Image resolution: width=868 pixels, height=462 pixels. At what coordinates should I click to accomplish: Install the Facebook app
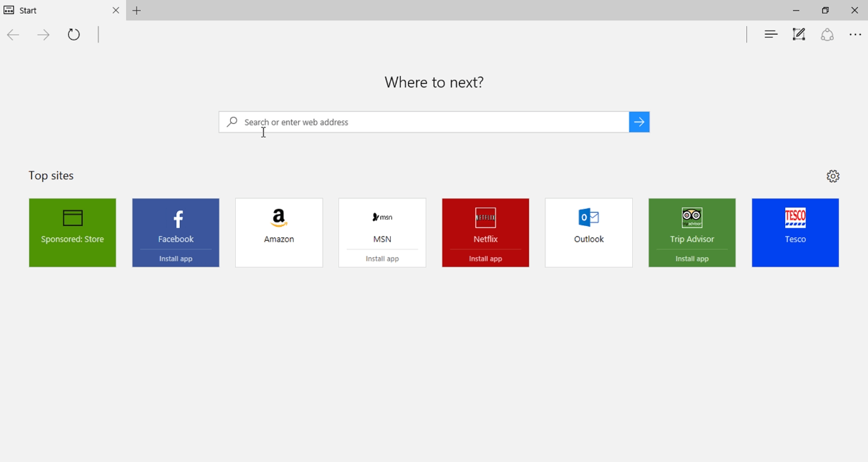tap(176, 259)
